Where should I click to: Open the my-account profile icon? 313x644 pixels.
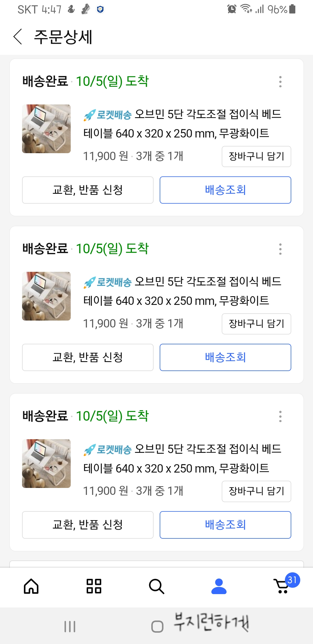coord(219,586)
